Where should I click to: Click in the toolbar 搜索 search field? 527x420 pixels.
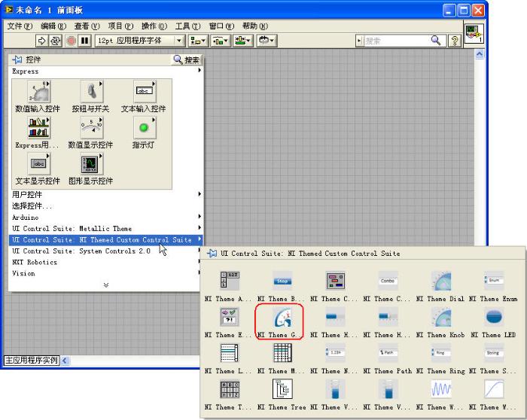pyautogui.click(x=396, y=41)
